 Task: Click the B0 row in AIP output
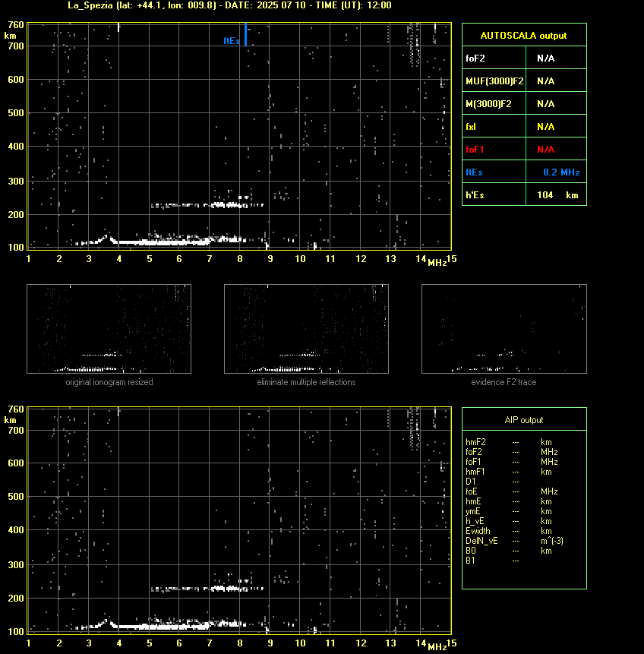click(x=509, y=551)
